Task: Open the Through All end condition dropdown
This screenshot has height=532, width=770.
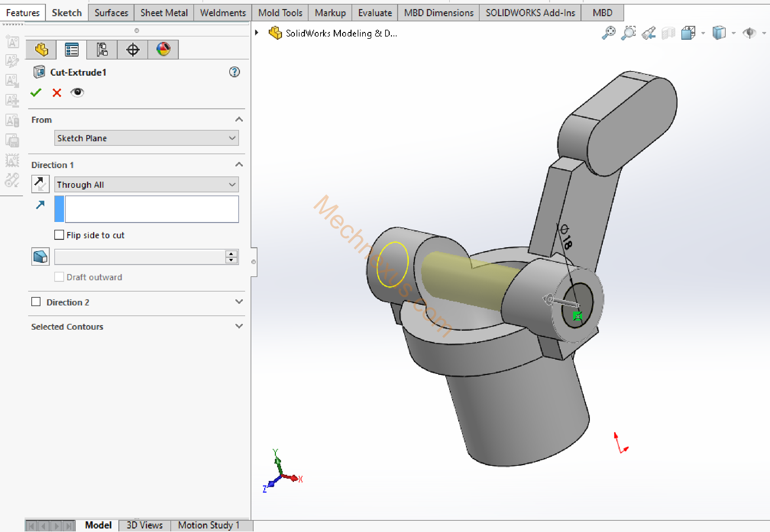Action: [x=146, y=184]
